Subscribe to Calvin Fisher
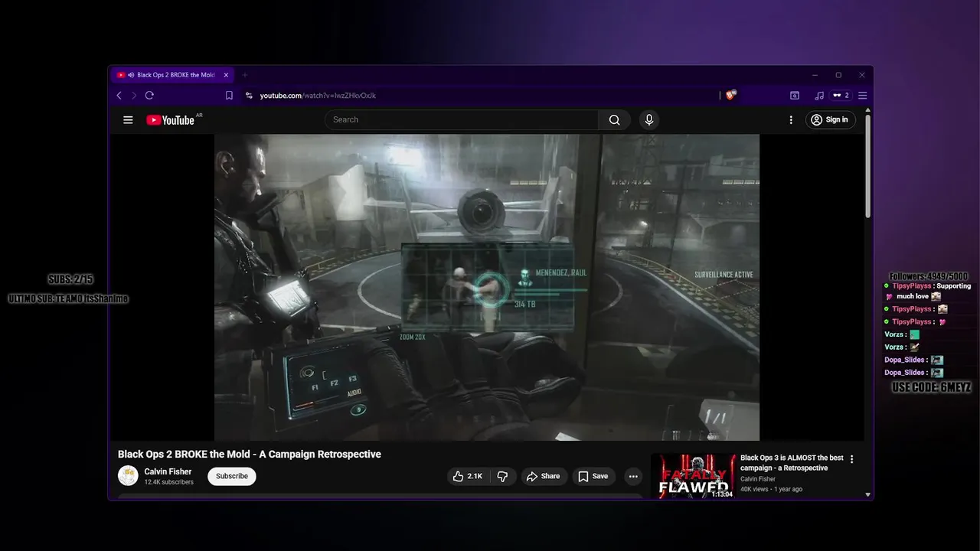 click(x=231, y=476)
